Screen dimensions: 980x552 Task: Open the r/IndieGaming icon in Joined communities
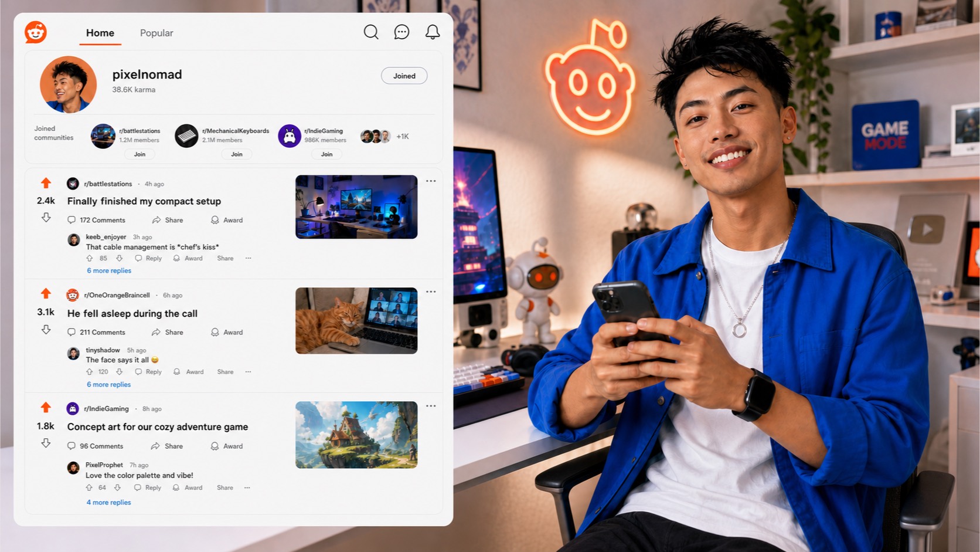click(290, 136)
